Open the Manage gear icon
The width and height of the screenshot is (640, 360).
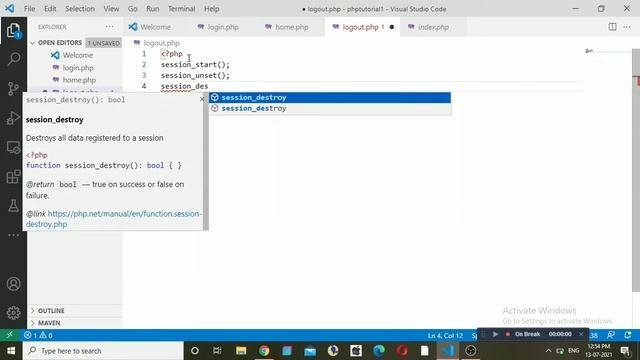click(13, 313)
